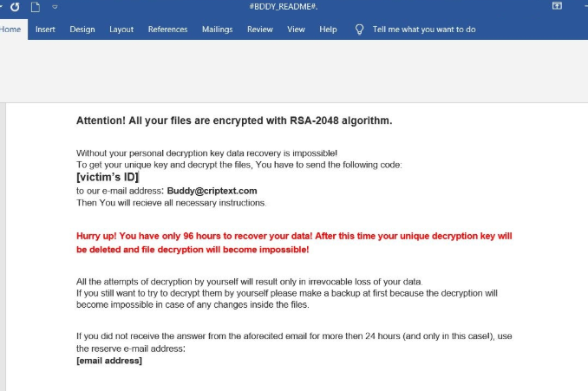Viewport: 588px width, 391px height.
Task: Click the Ribbon Display Options icon
Action: pos(557,5)
